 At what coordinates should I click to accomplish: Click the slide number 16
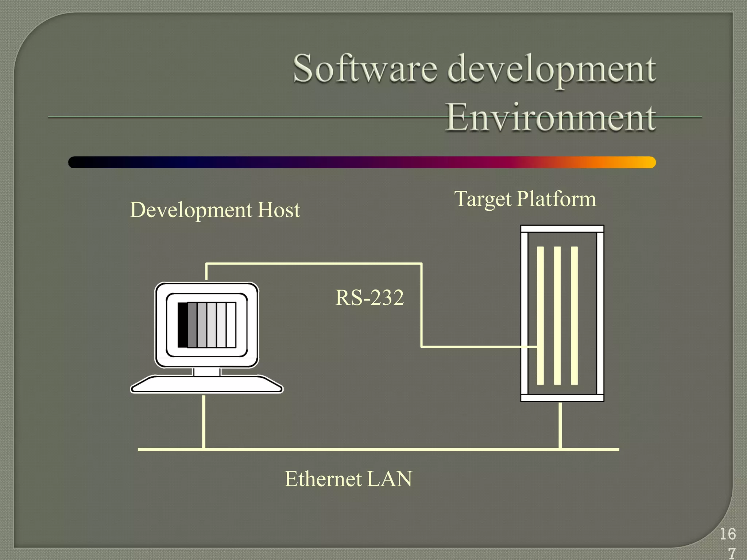coord(728,534)
